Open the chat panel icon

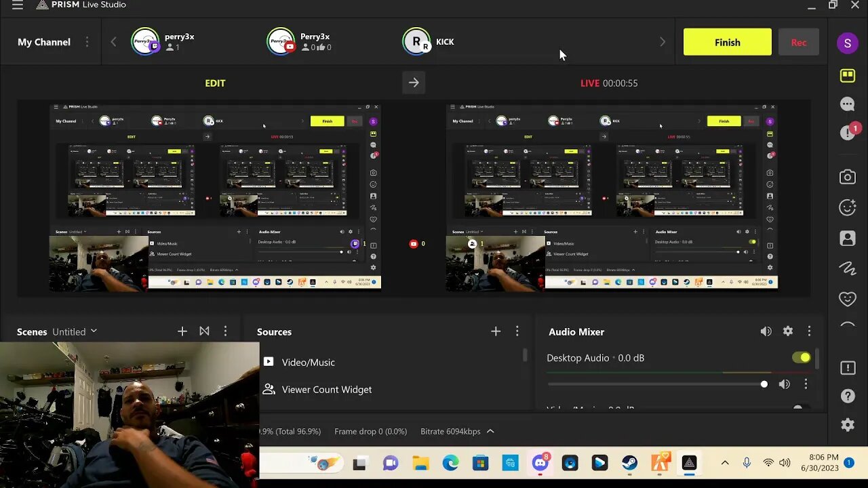click(x=847, y=104)
